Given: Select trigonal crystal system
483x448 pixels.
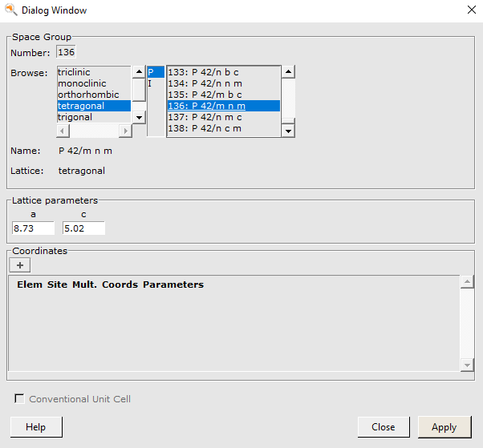Looking at the screenshot, I should (x=92, y=117).
